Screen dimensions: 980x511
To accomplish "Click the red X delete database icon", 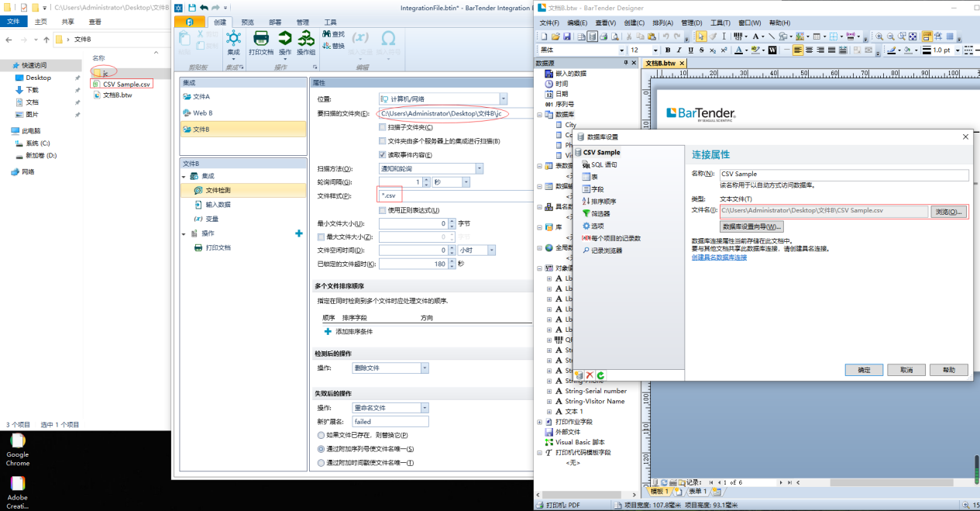I will (590, 375).
